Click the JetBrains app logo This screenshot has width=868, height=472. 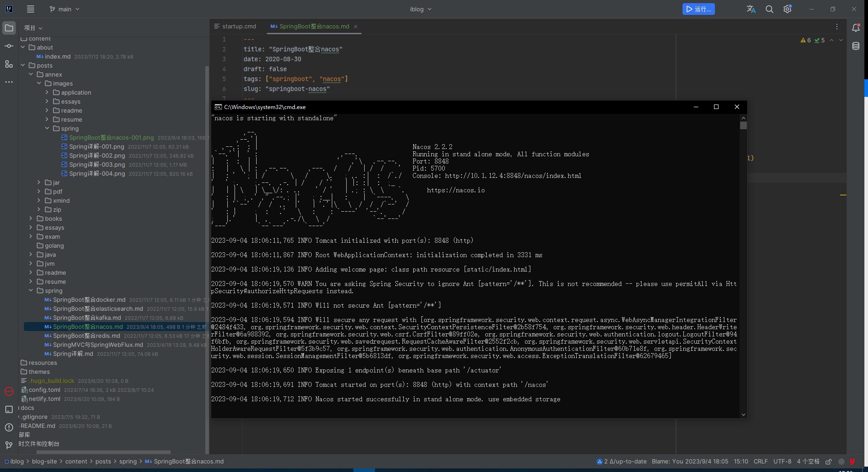(x=9, y=9)
